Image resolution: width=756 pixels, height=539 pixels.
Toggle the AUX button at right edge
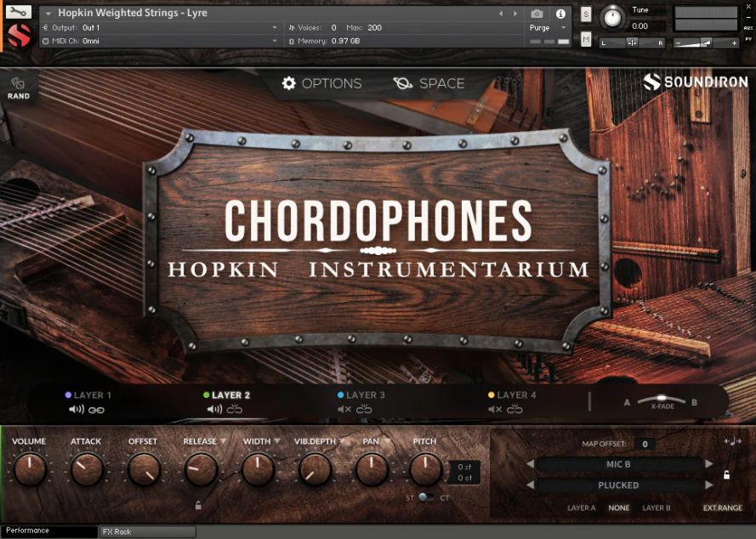tap(748, 28)
